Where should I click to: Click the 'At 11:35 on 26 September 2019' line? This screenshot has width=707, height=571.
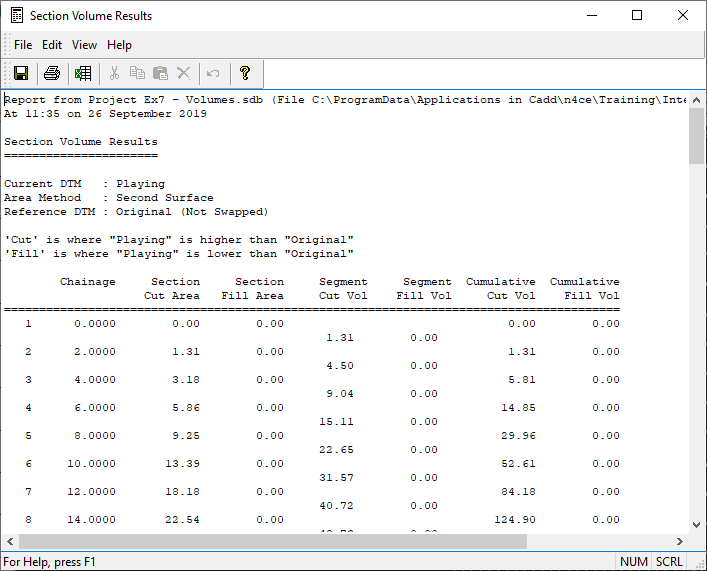tap(105, 114)
